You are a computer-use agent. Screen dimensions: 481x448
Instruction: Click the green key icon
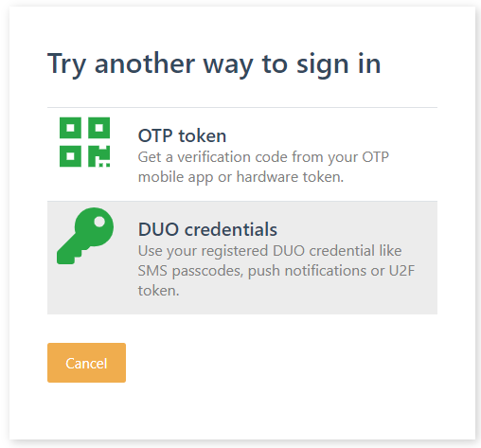(85, 236)
